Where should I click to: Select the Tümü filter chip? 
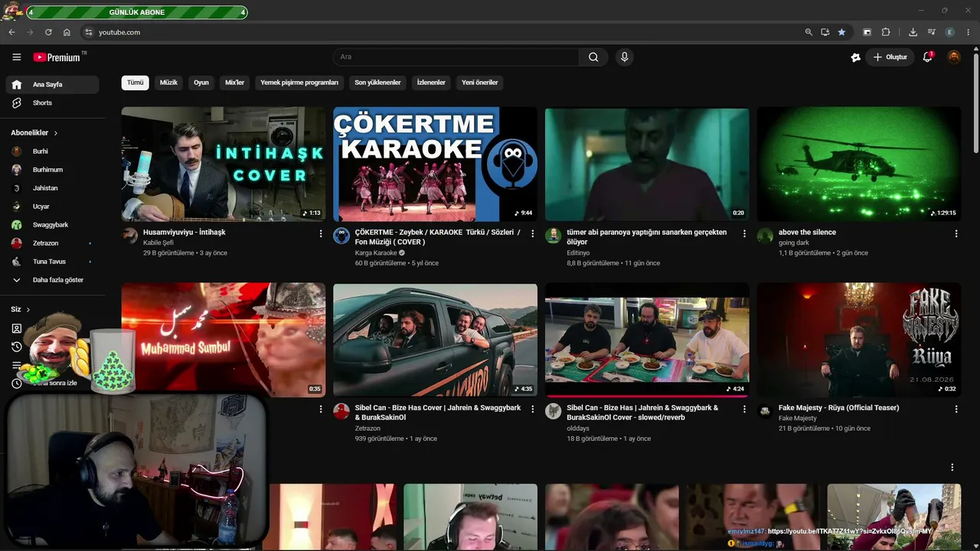coord(136,83)
